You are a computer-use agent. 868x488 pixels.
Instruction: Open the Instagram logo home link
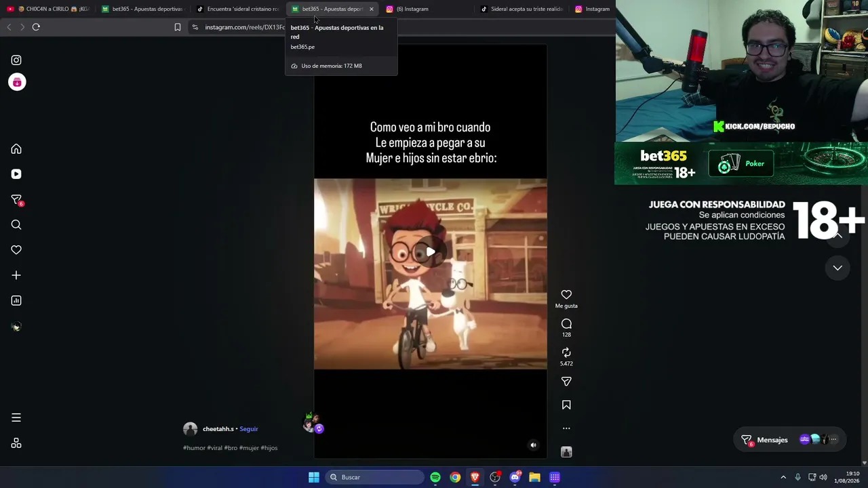click(x=16, y=60)
